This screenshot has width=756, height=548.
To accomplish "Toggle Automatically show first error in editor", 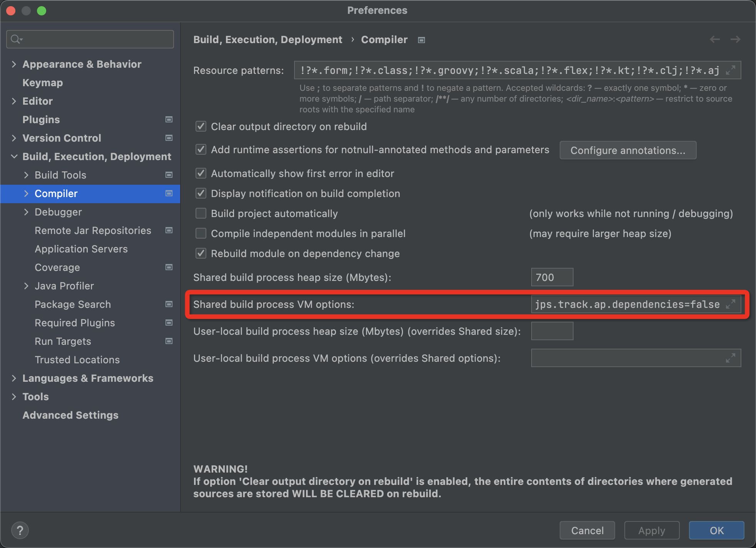I will [x=201, y=173].
